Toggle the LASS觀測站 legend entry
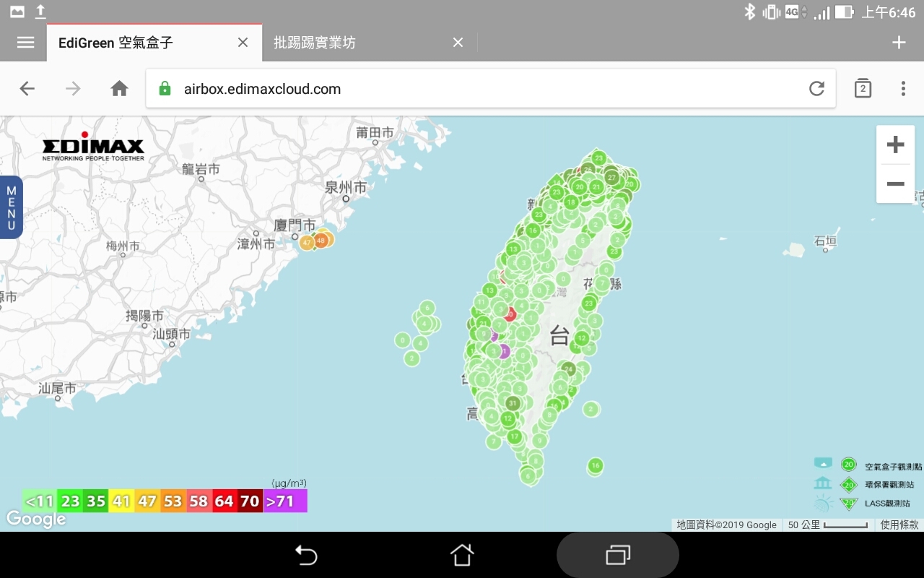 click(887, 503)
